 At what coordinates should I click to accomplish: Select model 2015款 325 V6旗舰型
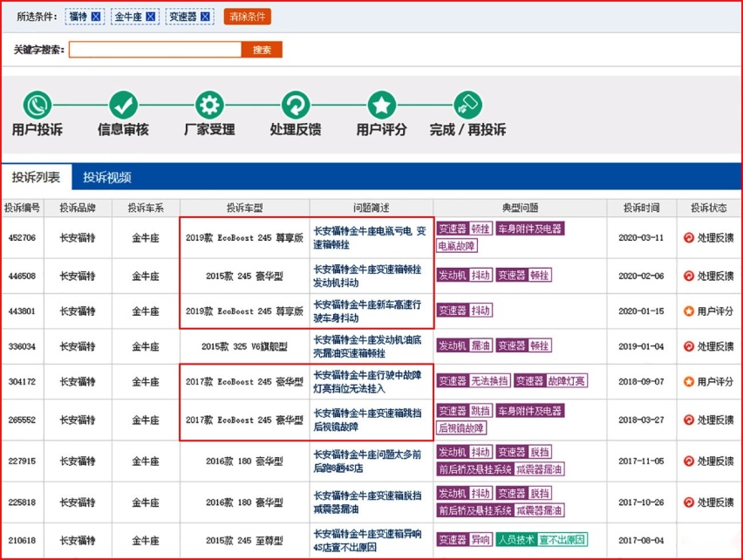[x=244, y=346]
